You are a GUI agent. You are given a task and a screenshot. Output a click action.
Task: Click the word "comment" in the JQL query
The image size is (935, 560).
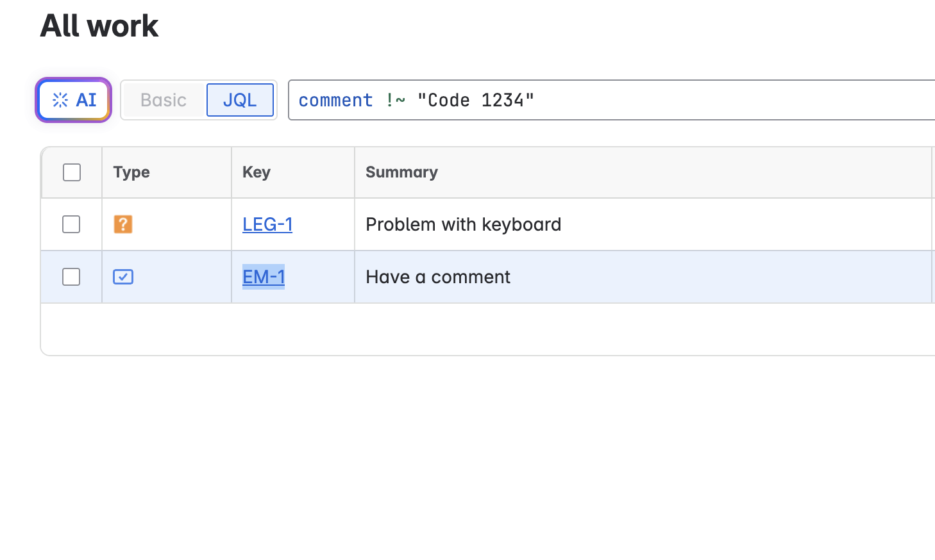(x=335, y=101)
